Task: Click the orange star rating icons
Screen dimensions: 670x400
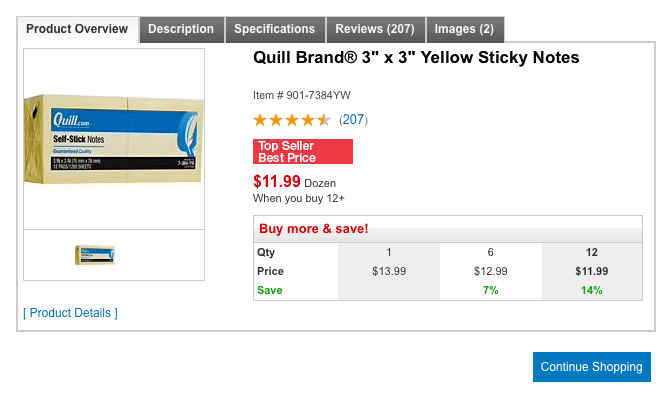Action: point(292,120)
